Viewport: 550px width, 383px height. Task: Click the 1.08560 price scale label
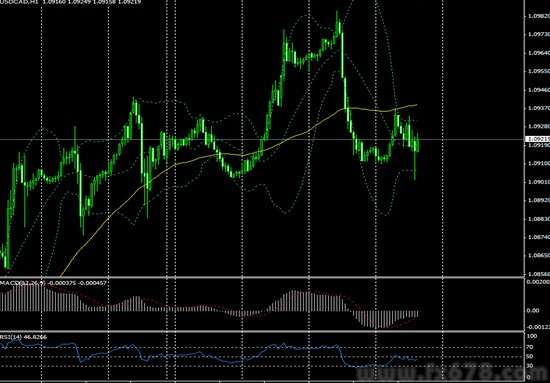538,274
